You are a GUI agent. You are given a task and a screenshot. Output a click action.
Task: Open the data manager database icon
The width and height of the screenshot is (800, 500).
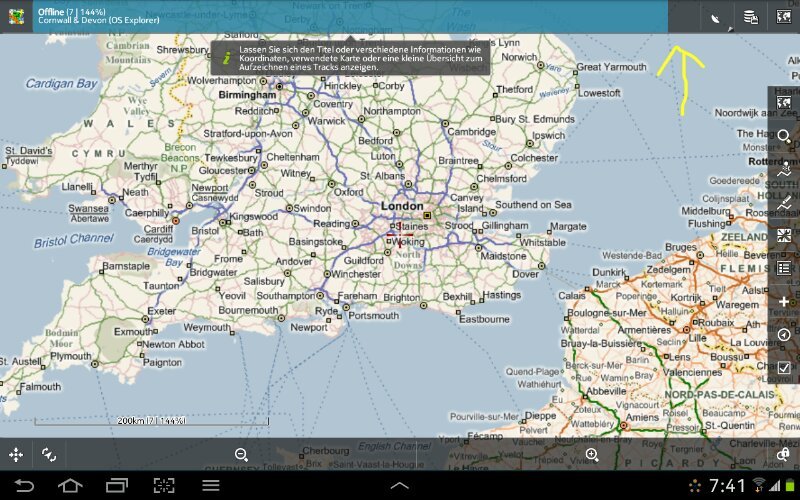pyautogui.click(x=751, y=17)
